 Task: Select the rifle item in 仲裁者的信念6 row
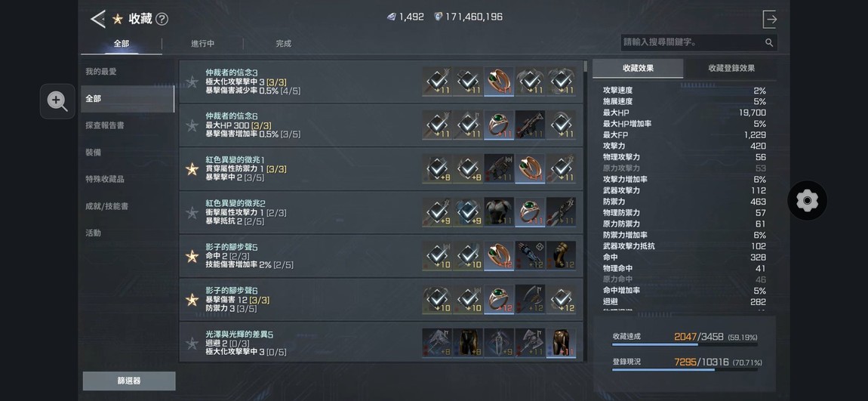point(530,125)
